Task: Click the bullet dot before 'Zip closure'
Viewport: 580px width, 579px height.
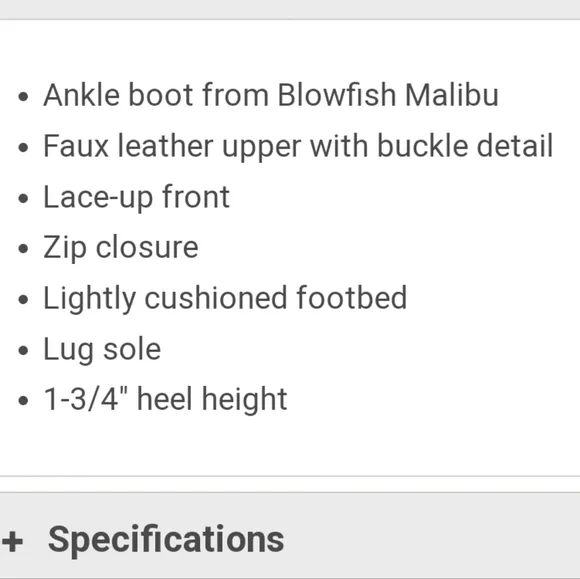Action: (x=23, y=249)
